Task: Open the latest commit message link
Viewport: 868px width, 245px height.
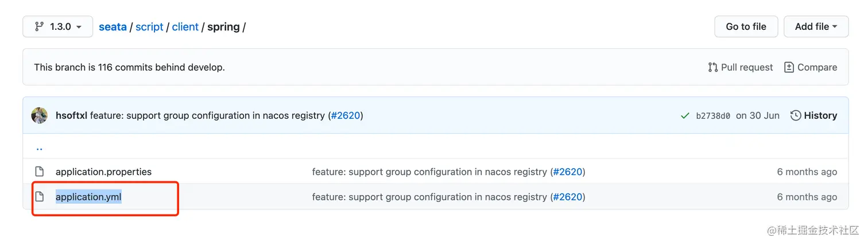Action: pos(207,115)
